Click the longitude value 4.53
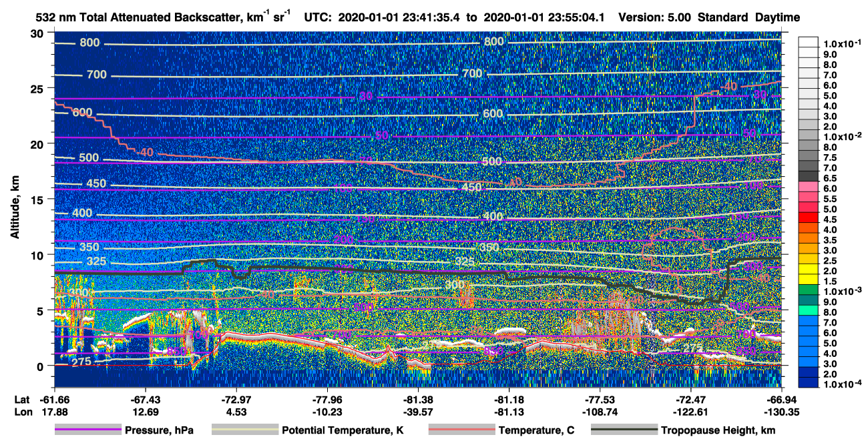The image size is (868, 445). point(236,412)
